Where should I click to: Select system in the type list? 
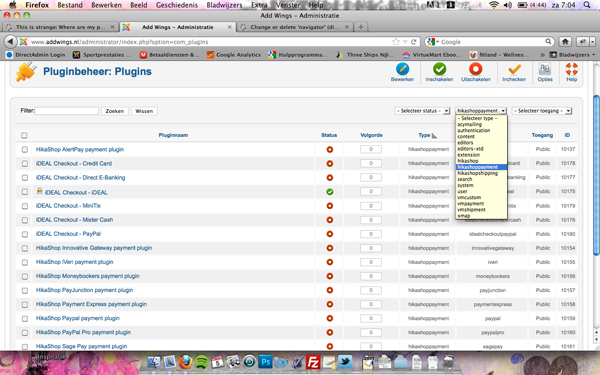pyautogui.click(x=465, y=186)
